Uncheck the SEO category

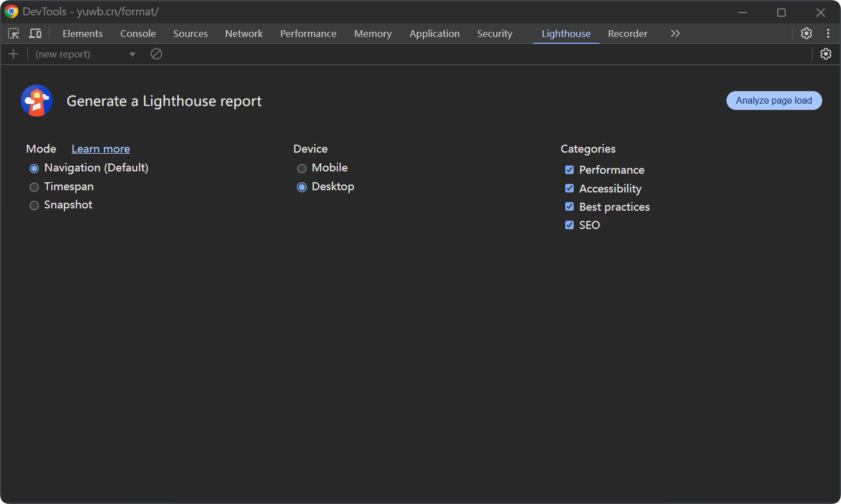[x=569, y=225]
